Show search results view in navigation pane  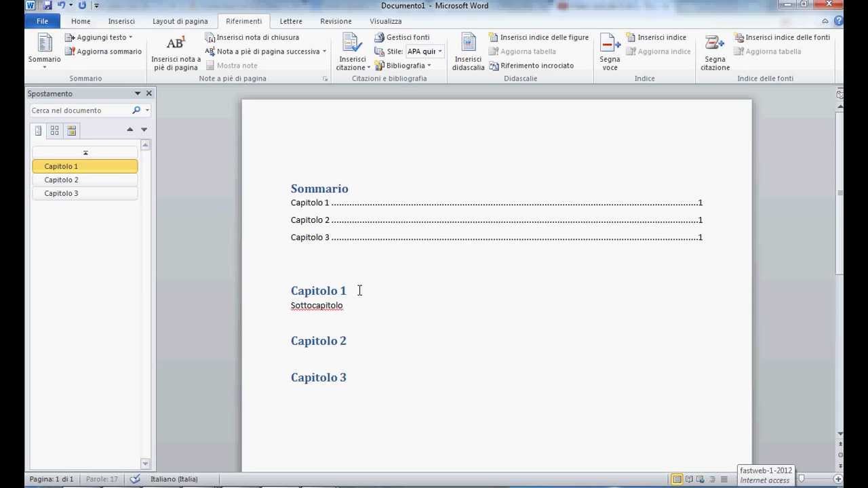[x=72, y=131]
